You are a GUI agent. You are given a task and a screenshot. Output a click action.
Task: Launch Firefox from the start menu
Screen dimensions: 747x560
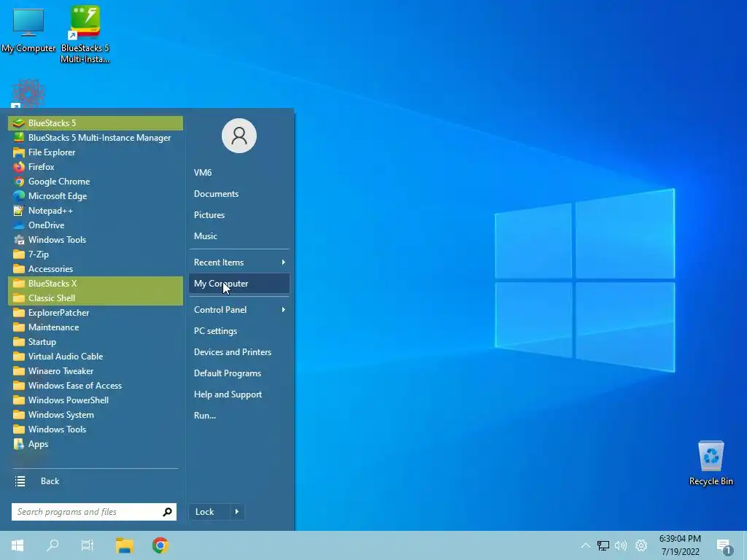pos(96,167)
